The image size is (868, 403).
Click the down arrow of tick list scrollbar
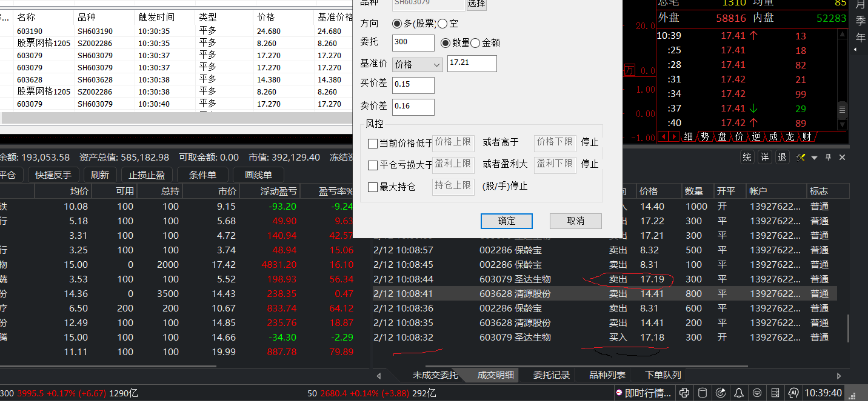842,125
